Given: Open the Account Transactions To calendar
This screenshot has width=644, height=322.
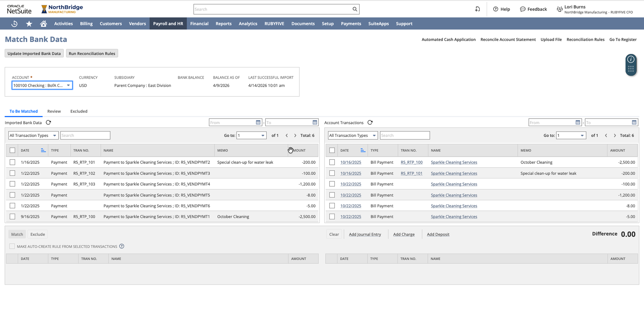Looking at the screenshot, I should click(x=634, y=123).
